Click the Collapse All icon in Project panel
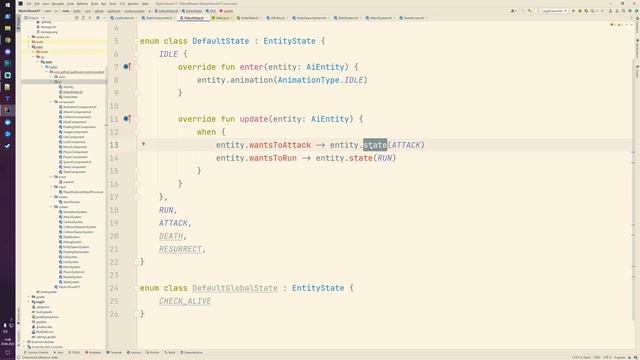640x360 pixels. tap(90, 18)
